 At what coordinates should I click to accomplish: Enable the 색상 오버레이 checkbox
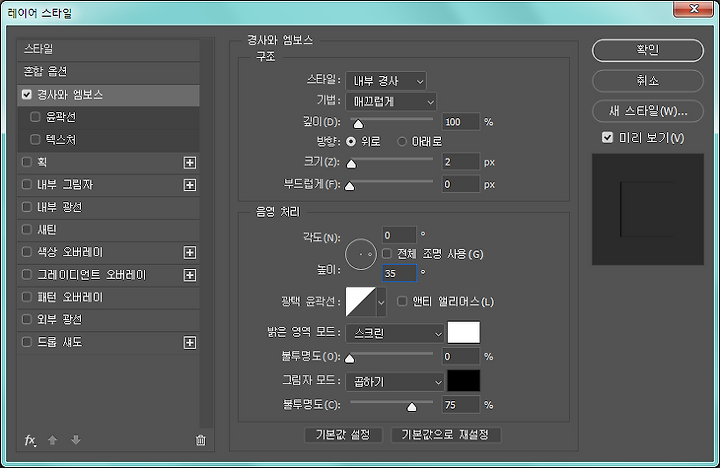(27, 252)
